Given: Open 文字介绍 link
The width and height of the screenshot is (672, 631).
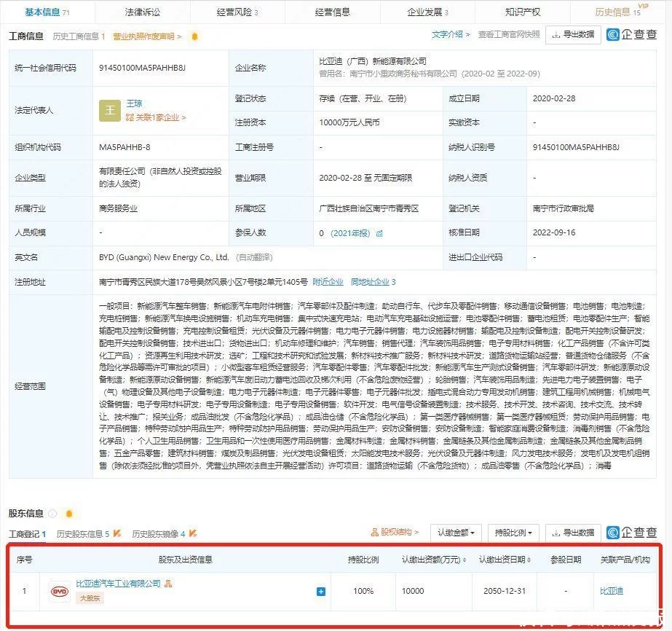Looking at the screenshot, I should click(451, 34).
